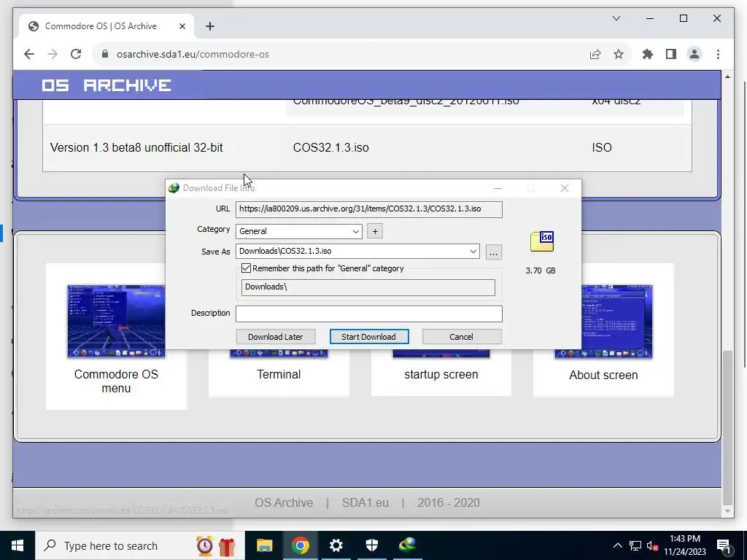Click the URL field in download dialog
The image size is (747, 560).
pyautogui.click(x=368, y=209)
